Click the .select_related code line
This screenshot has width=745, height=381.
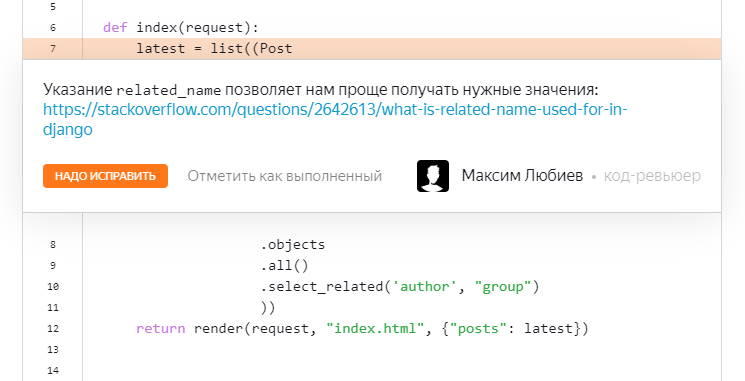400,286
